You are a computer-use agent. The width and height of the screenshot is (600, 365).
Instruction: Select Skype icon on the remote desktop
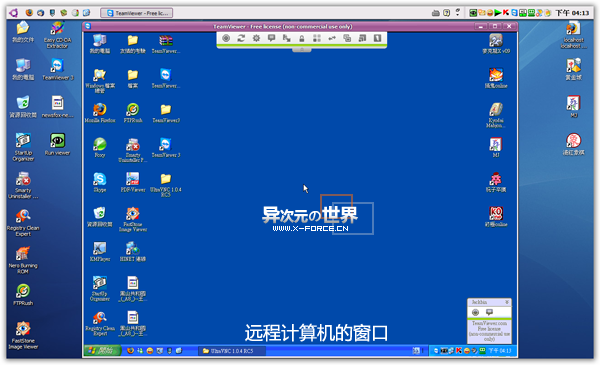coord(99,182)
